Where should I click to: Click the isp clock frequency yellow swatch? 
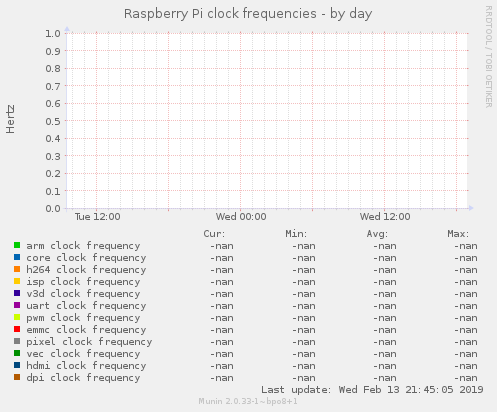[17, 281]
